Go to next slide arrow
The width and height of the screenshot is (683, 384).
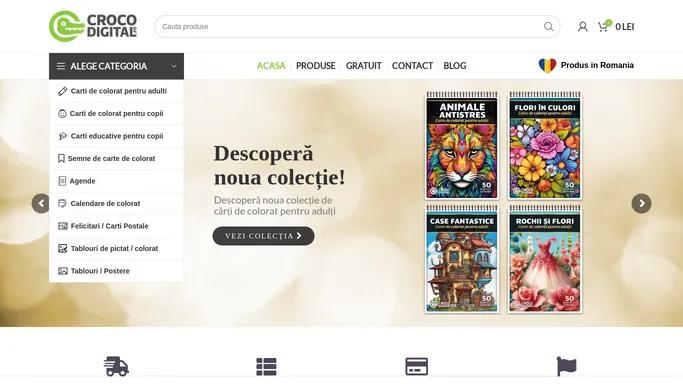click(x=642, y=203)
